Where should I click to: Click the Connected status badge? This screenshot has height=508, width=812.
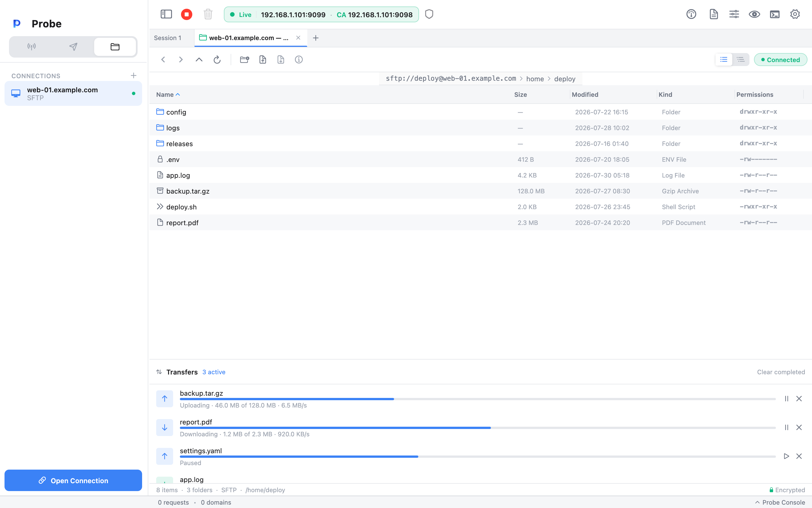tap(780, 60)
